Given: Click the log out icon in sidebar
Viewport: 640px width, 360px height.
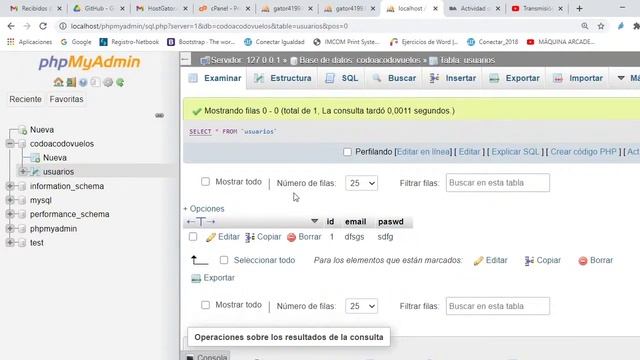Looking at the screenshot, I should pyautogui.click(x=71, y=82).
